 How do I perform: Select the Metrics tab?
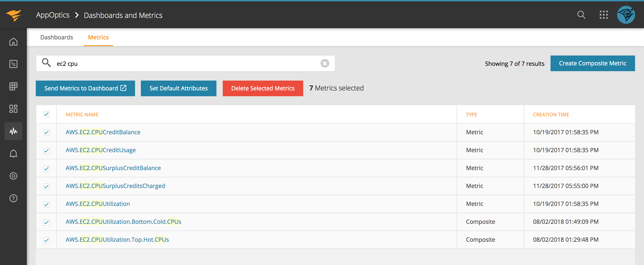coord(98,37)
